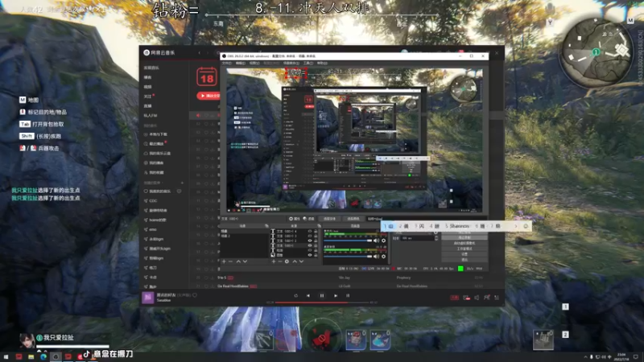This screenshot has width=644, height=362.
Task: Open the OBS 帮助 menu
Action: point(322,64)
